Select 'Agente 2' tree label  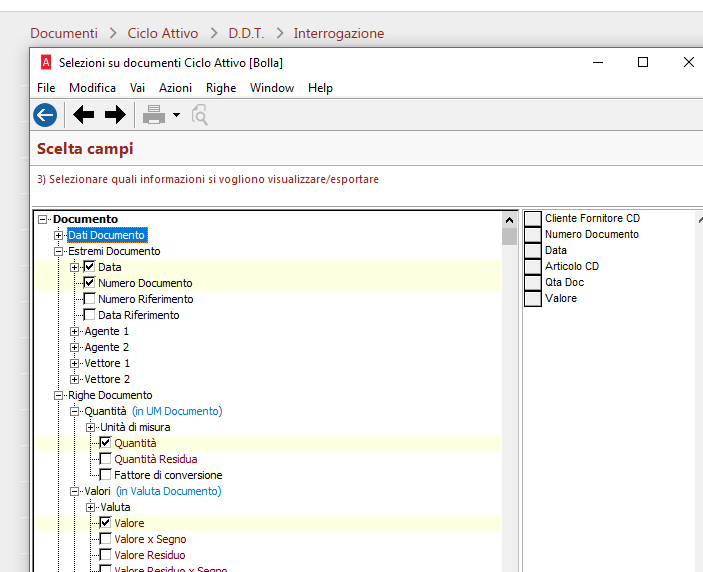pyautogui.click(x=107, y=347)
